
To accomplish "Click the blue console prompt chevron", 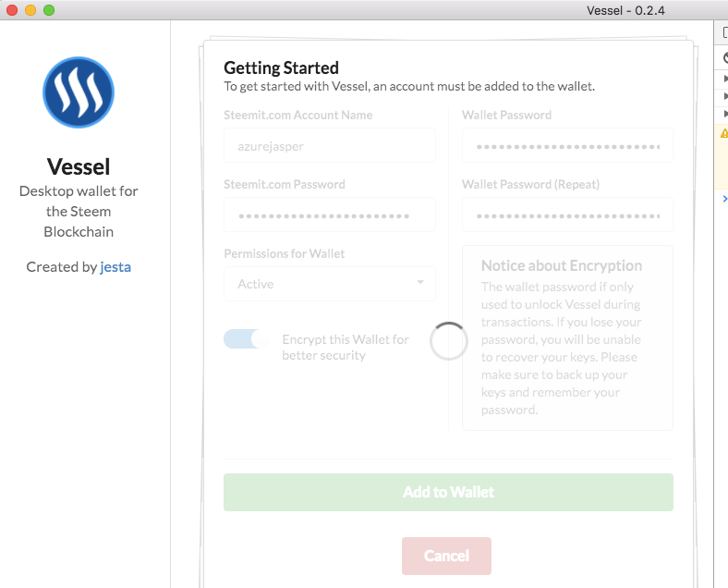I will pyautogui.click(x=725, y=199).
